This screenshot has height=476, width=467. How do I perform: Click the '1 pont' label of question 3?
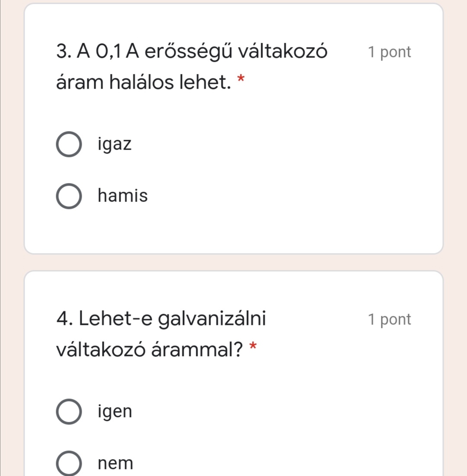389,52
